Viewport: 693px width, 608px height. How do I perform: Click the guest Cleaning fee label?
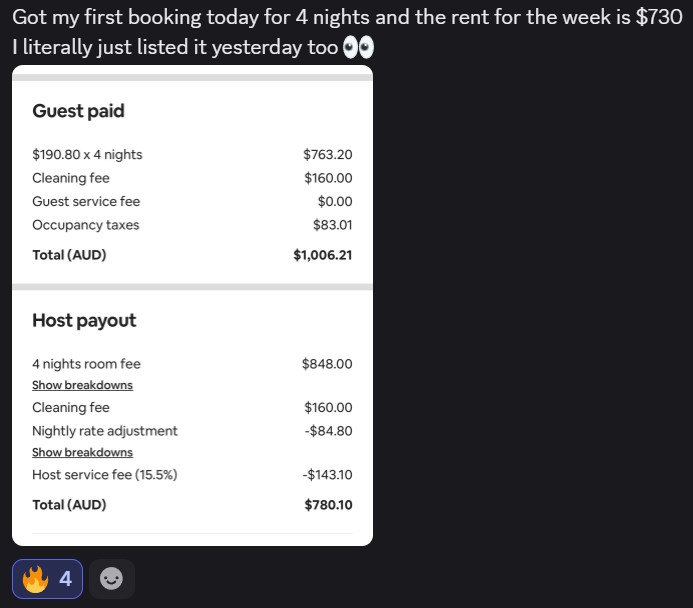coord(71,178)
